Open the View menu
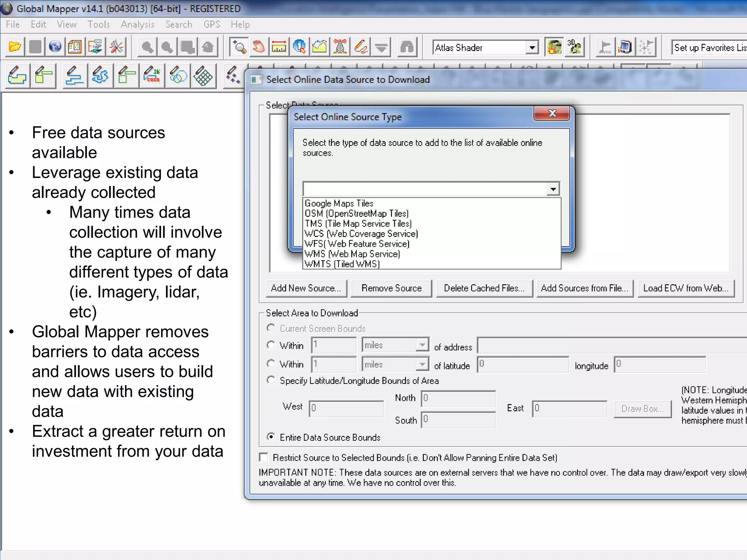This screenshot has width=747, height=560. [x=67, y=24]
